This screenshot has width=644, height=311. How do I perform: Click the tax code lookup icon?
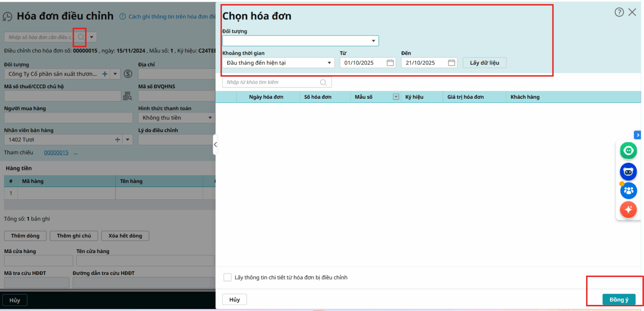[x=128, y=96]
